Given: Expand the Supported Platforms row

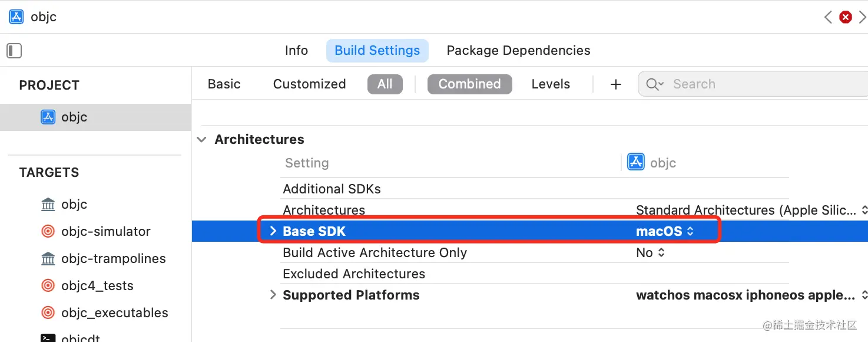Looking at the screenshot, I should (273, 295).
